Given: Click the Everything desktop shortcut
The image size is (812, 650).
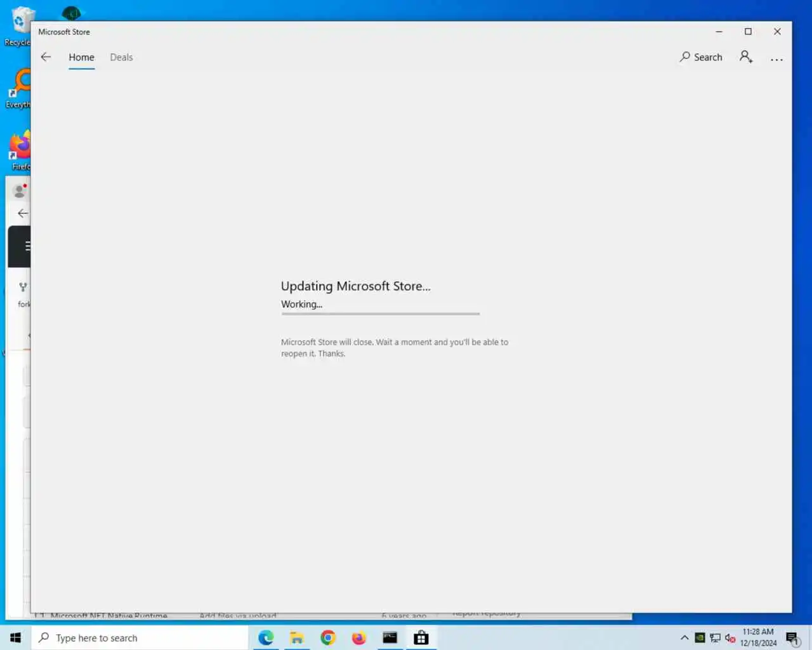Looking at the screenshot, I should tap(19, 89).
